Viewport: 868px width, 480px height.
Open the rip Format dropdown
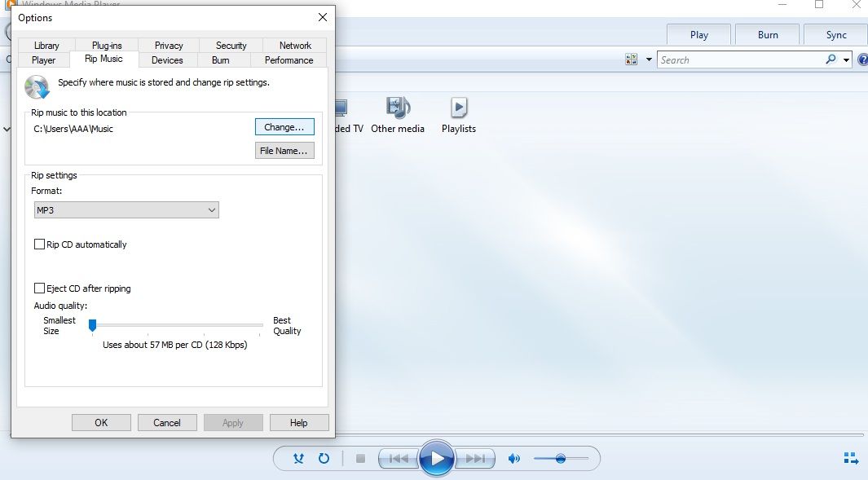127,209
